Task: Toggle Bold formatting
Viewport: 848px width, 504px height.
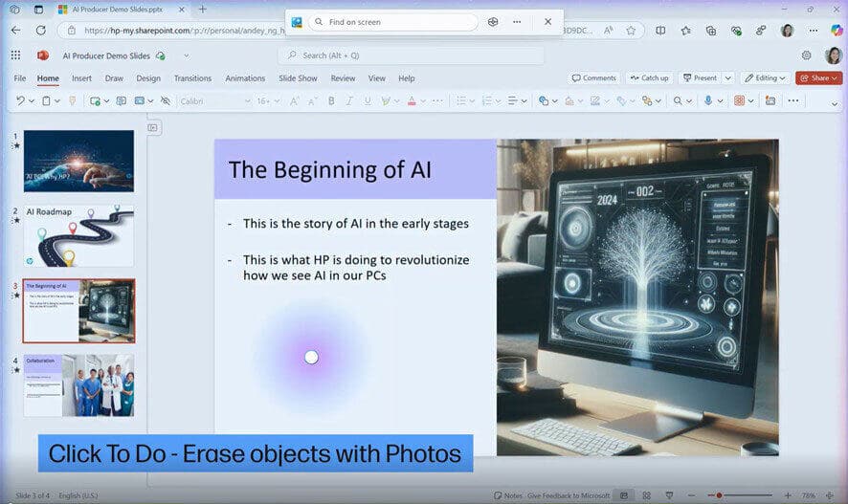Action: pyautogui.click(x=331, y=101)
